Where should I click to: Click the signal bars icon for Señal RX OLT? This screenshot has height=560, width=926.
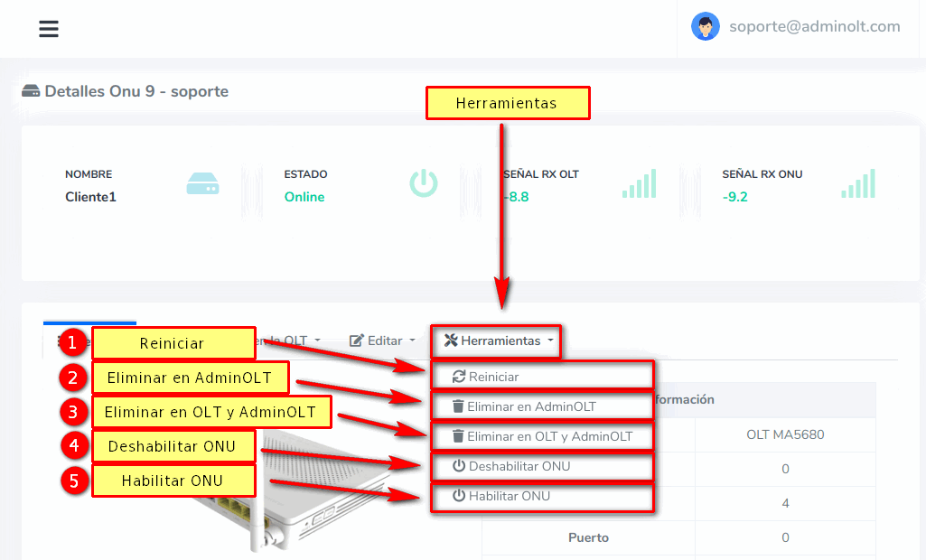pos(639,184)
